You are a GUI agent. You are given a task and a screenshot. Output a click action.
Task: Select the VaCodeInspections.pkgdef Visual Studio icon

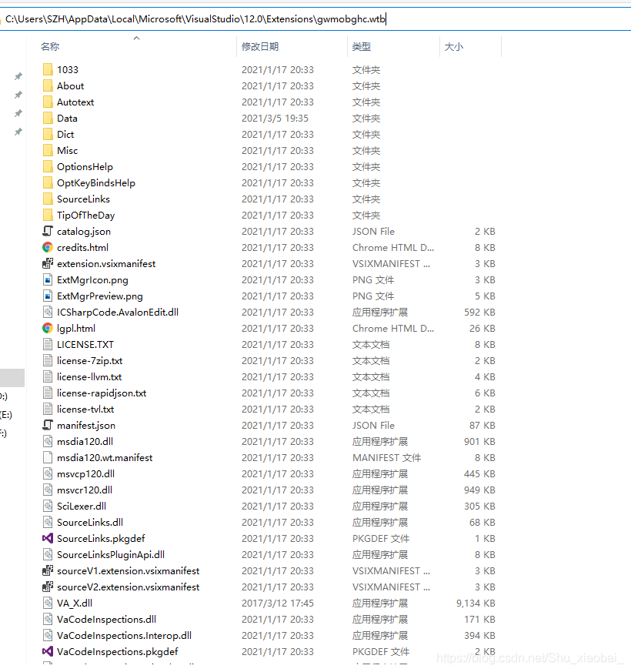(x=48, y=651)
